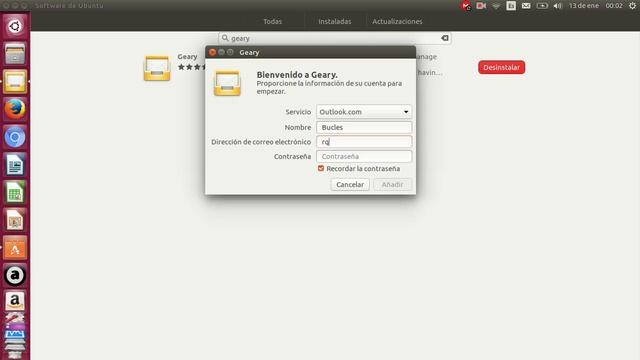Click the Geary title in search results
The height and width of the screenshot is (360, 640).
(x=187, y=57)
